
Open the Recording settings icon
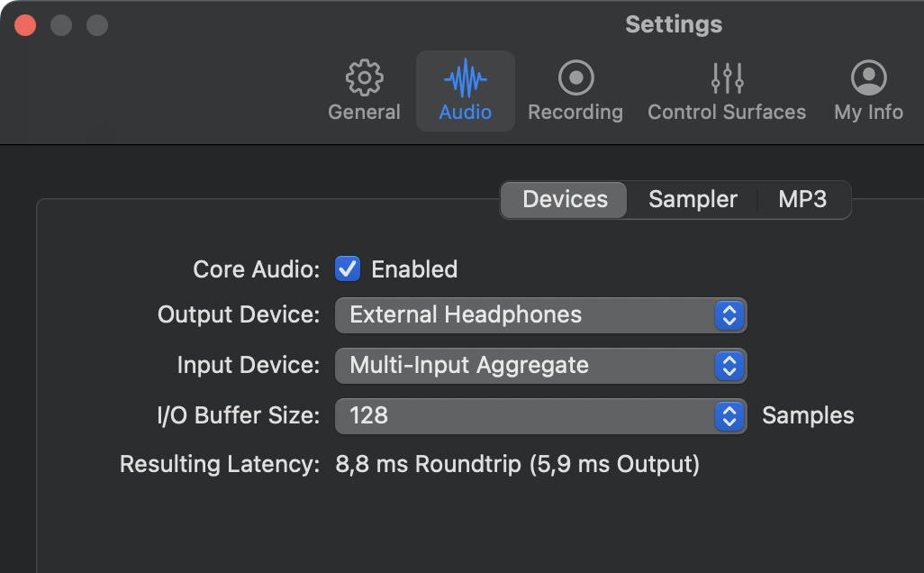click(575, 78)
